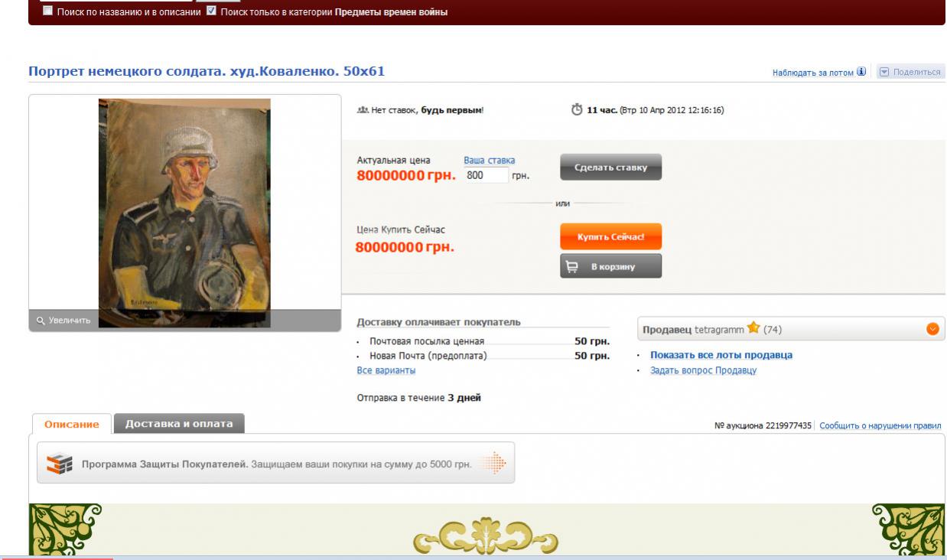Click the 'Купить Сейчас!' orange button

610,236
